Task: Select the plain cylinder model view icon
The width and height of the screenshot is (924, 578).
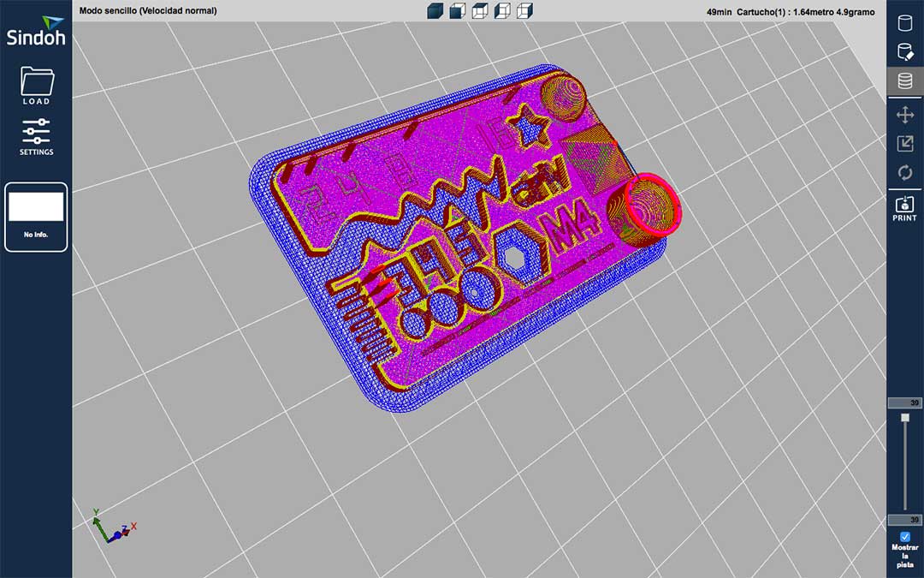Action: 904,23
